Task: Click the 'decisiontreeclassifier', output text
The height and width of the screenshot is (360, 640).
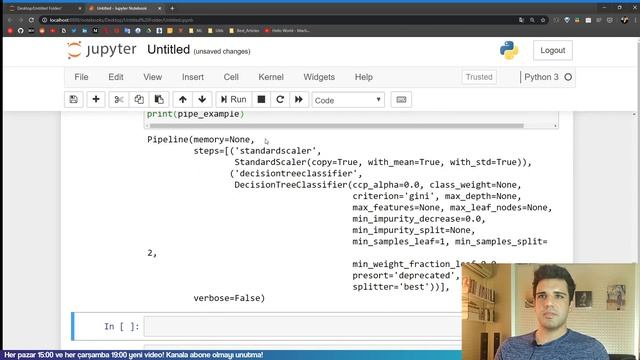Action: coord(296,173)
